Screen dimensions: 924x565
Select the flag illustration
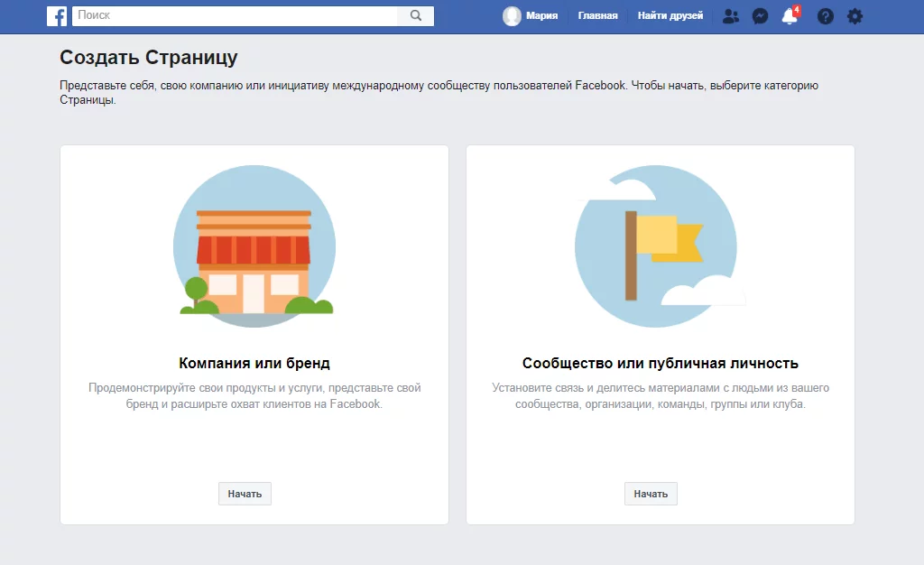pos(658,246)
